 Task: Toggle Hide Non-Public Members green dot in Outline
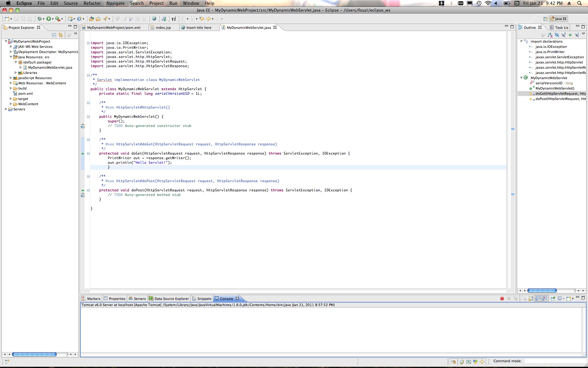[570, 35]
